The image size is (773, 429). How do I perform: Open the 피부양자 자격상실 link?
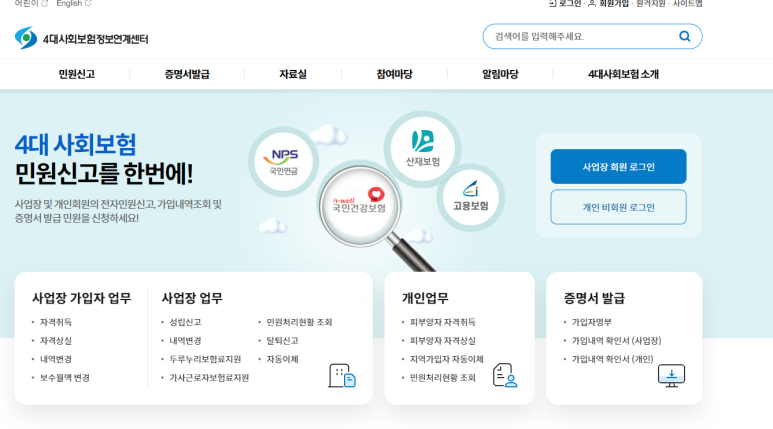point(443,341)
